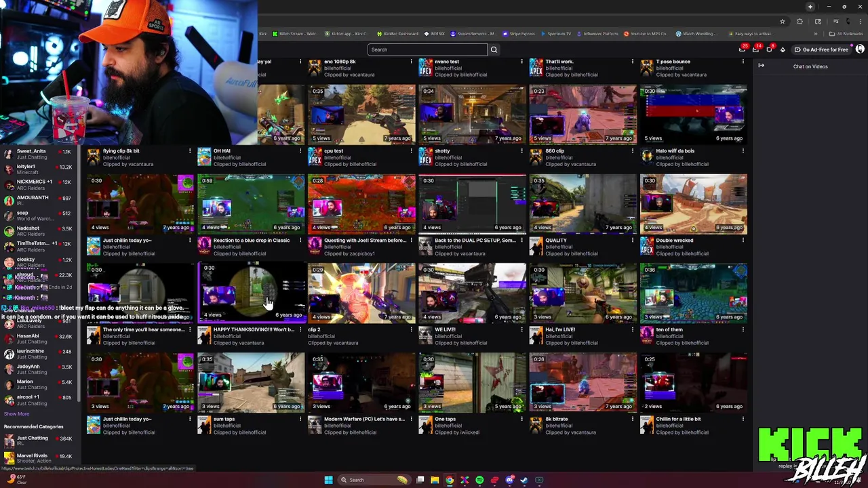Open the 'QUALITY' clip thumbnail
The image size is (868, 488).
pos(583,203)
